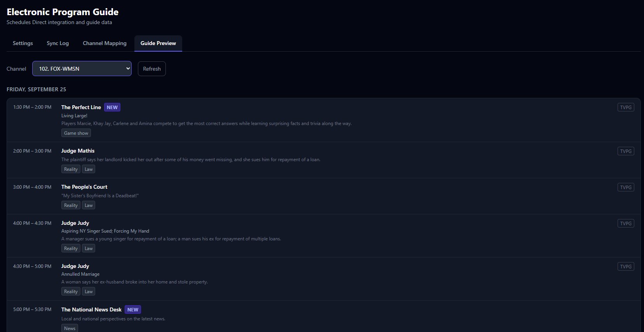Click the NEW badge beside The Perfect Line

coord(112,107)
